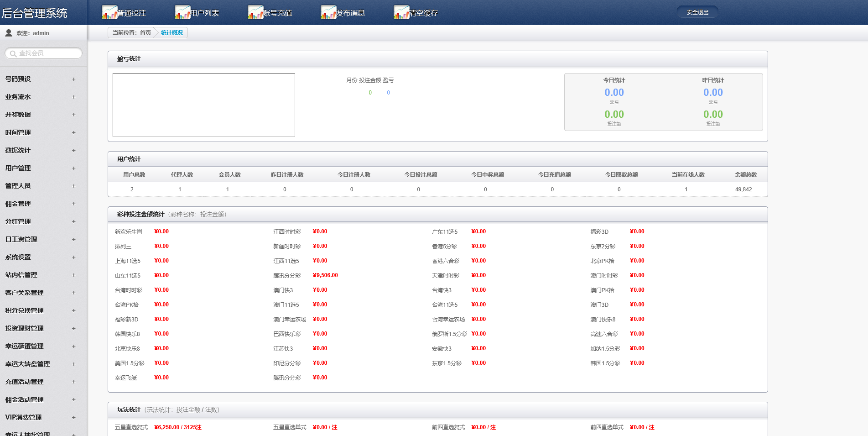The image size is (868, 436).
Task: Click the 今日投注总额 column header
Action: pyautogui.click(x=421, y=175)
